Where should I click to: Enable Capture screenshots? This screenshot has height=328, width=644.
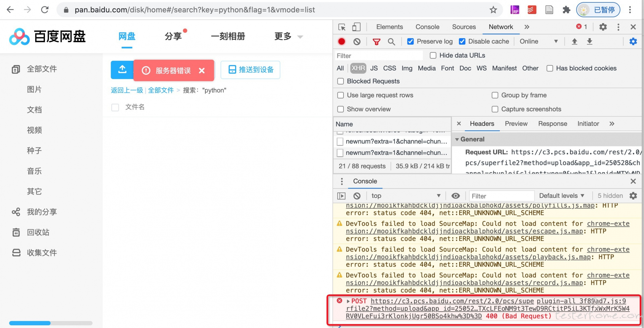[495, 109]
